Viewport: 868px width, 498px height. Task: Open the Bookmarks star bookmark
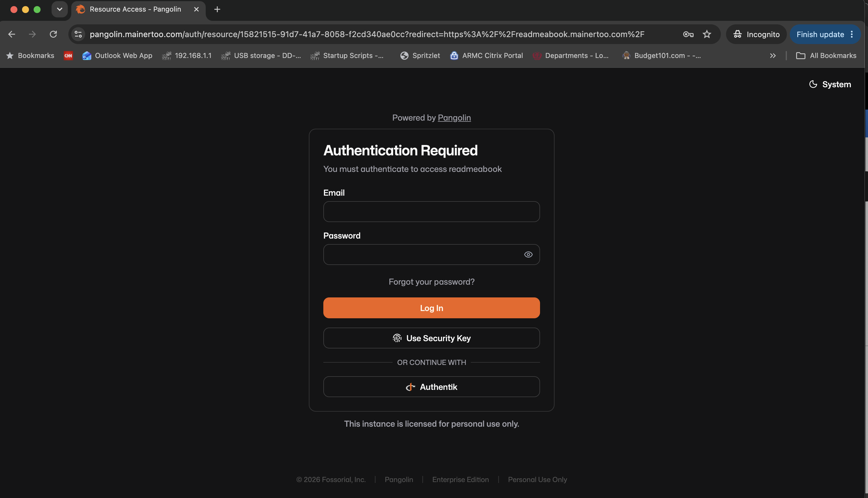click(x=30, y=55)
